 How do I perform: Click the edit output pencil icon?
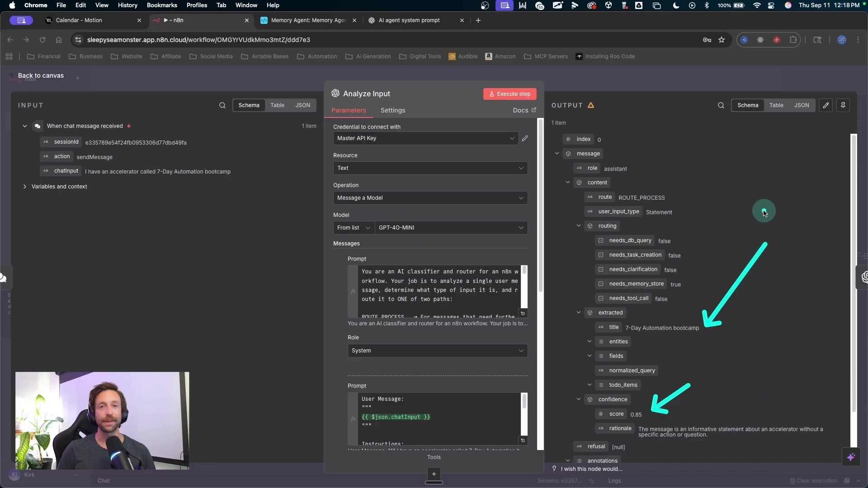pos(826,105)
